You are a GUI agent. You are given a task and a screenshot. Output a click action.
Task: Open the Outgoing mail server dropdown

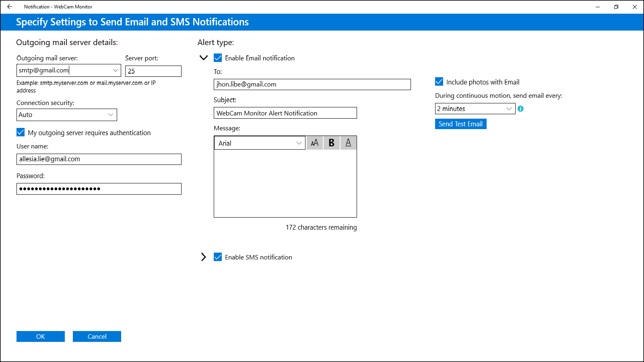coord(115,70)
